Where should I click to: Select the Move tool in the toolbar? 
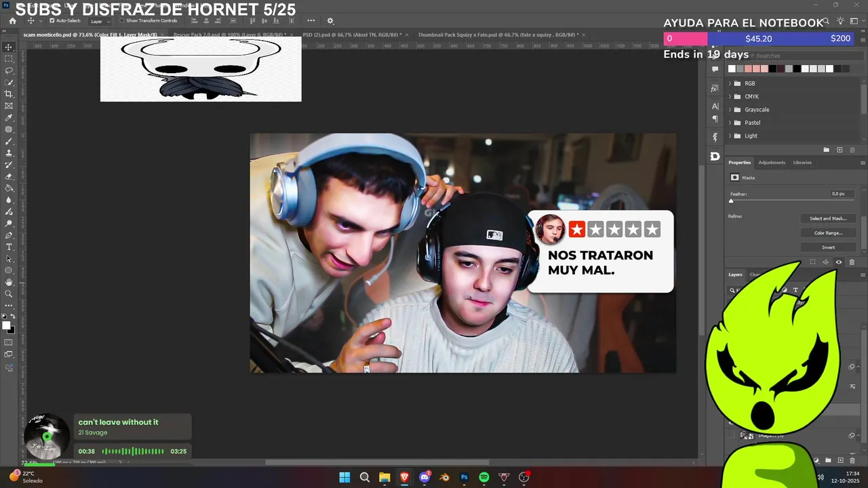(x=9, y=47)
